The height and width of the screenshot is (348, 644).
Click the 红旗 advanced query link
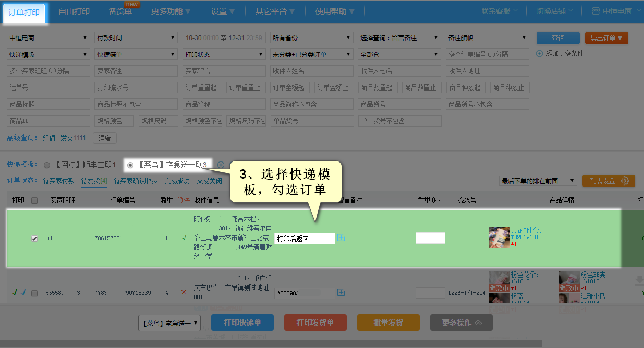(x=49, y=138)
